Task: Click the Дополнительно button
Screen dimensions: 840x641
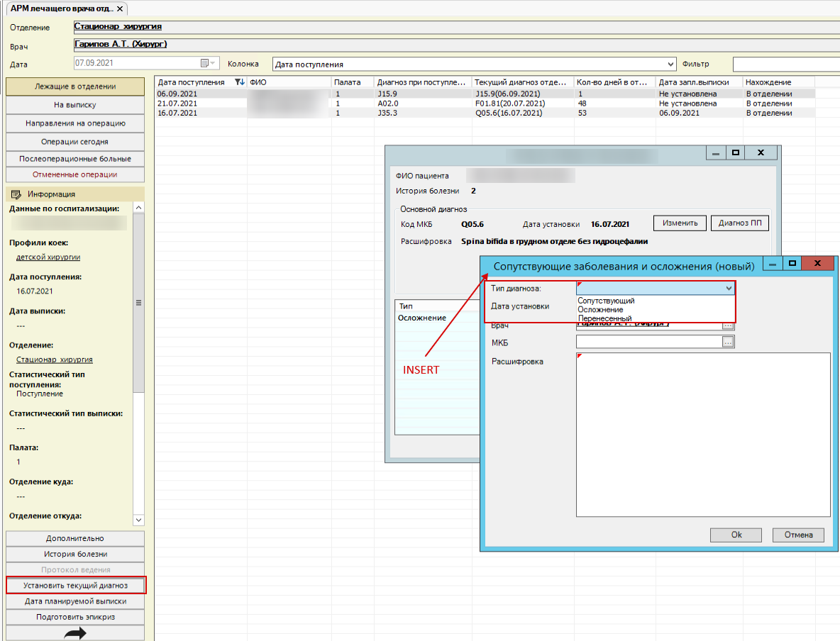Action: [x=75, y=538]
